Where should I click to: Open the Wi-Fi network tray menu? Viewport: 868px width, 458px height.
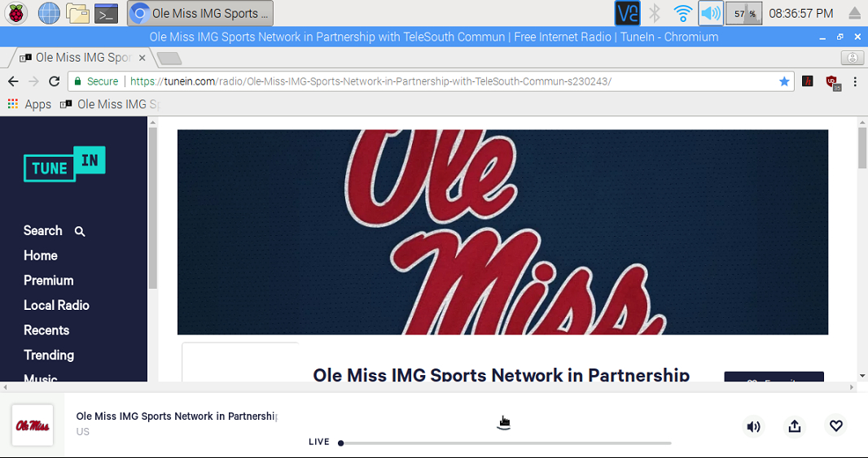click(x=683, y=13)
